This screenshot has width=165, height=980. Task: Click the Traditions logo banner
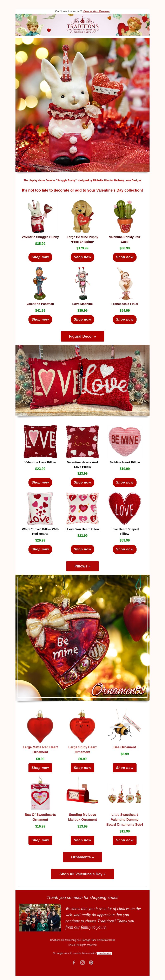tap(82, 25)
